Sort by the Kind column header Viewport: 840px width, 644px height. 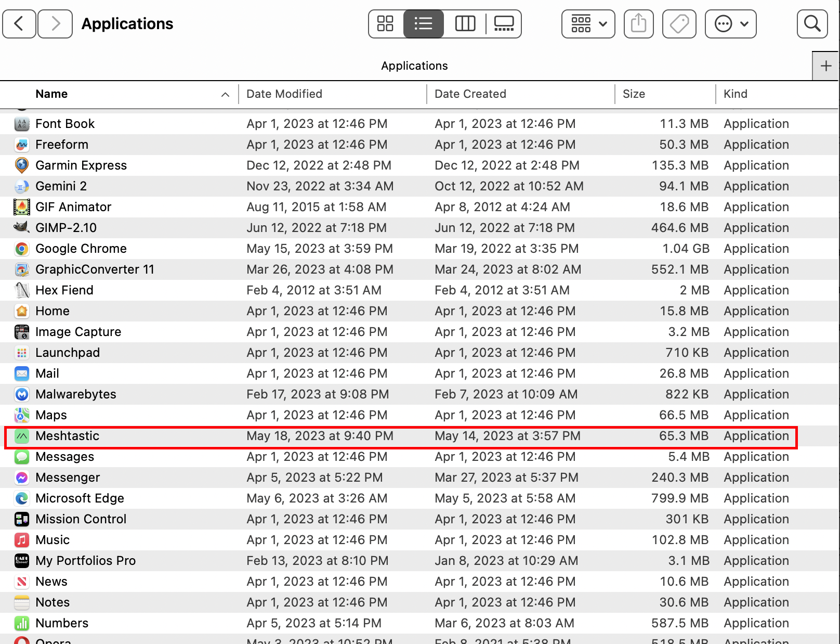pos(736,94)
